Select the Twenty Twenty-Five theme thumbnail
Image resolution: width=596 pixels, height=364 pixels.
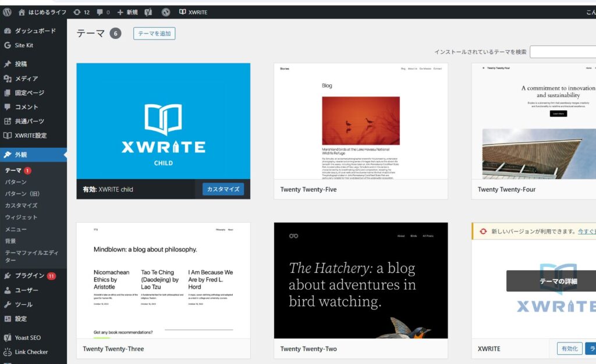coord(360,121)
